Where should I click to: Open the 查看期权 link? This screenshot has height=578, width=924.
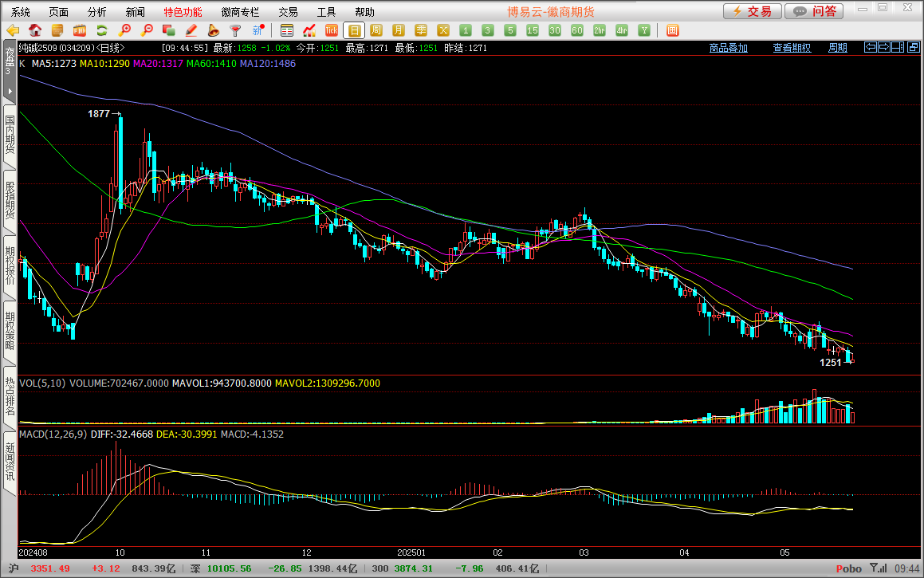pos(792,48)
